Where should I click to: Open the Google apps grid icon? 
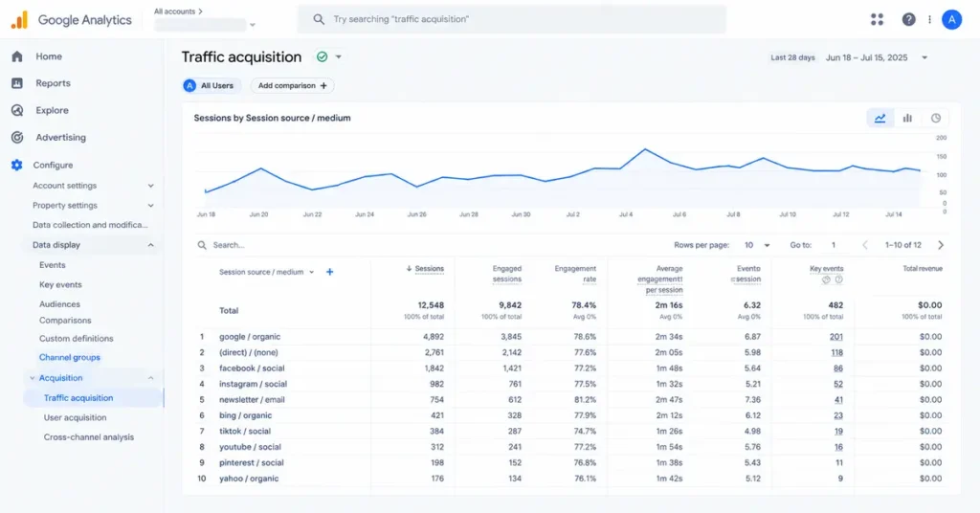pos(877,19)
